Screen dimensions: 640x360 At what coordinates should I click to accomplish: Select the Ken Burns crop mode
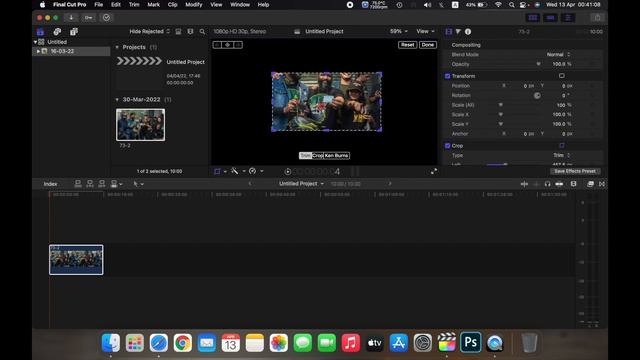click(x=336, y=156)
